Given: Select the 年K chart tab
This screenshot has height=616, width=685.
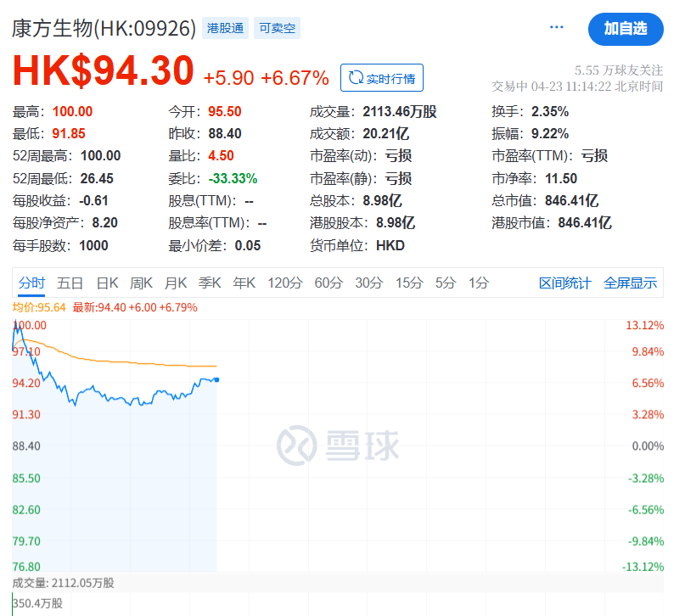Looking at the screenshot, I should tap(244, 283).
